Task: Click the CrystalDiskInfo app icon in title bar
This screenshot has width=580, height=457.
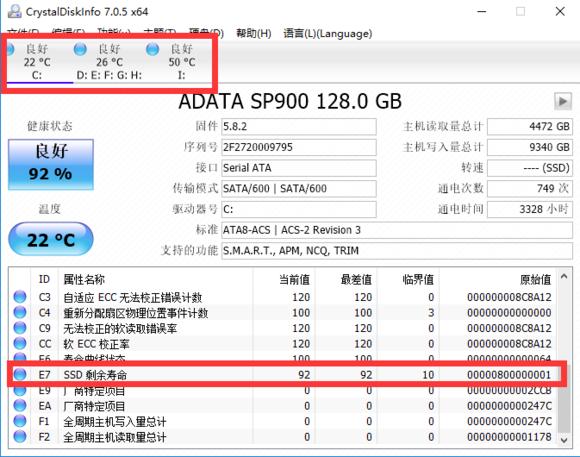Action: click(x=15, y=11)
